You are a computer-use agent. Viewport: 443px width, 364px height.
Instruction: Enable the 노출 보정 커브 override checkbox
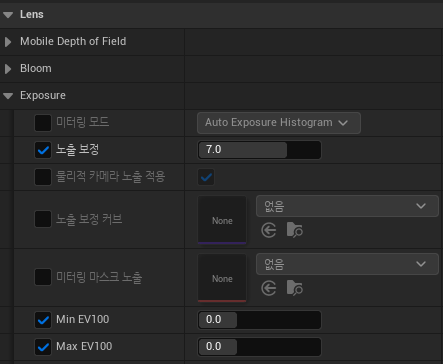(x=43, y=219)
